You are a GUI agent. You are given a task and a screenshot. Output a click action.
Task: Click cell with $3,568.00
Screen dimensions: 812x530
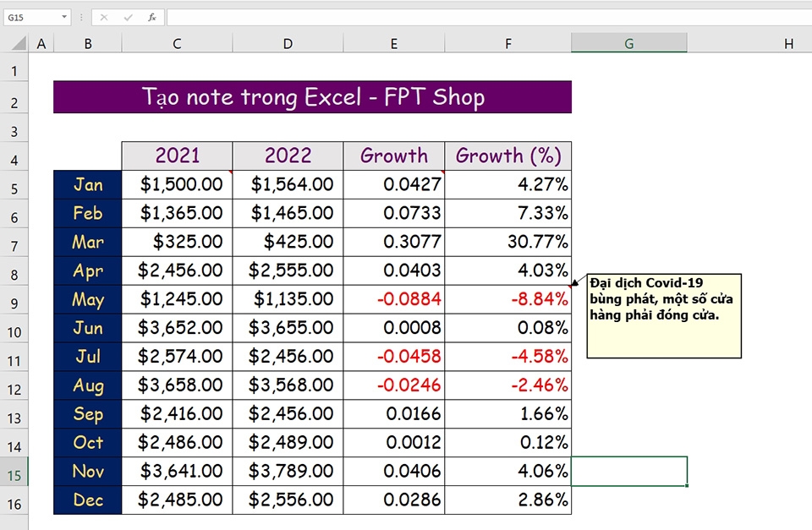point(288,385)
